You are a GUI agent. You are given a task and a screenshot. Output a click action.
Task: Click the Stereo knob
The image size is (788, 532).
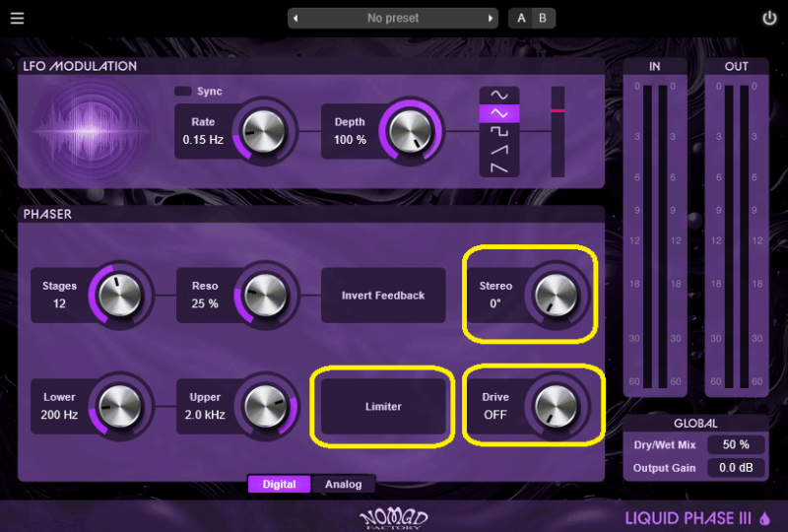pyautogui.click(x=556, y=296)
